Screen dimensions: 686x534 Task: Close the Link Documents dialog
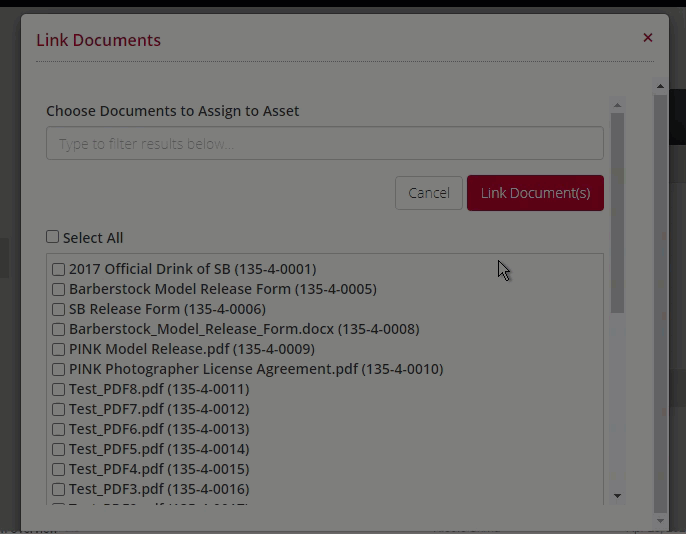[x=648, y=38]
